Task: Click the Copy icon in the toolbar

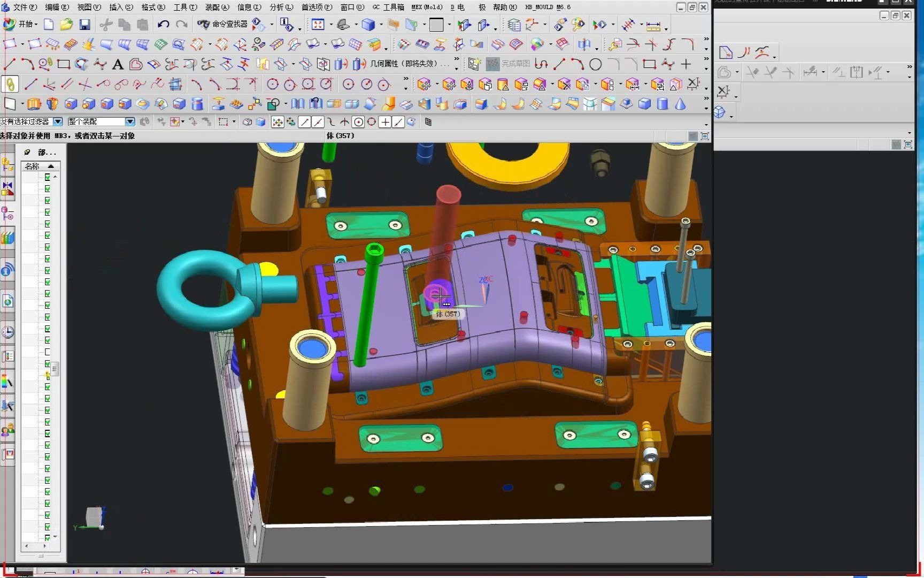Action: (x=124, y=24)
